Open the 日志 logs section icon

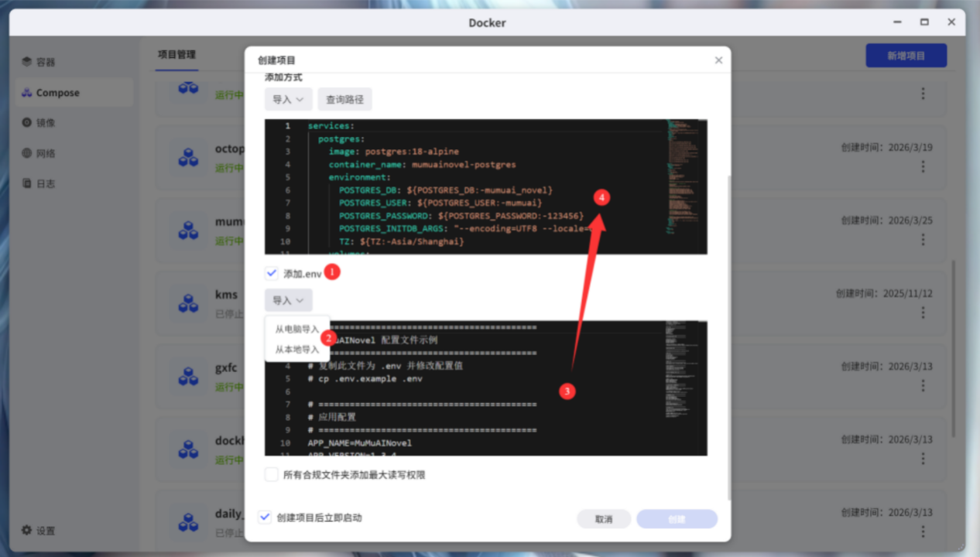(x=26, y=183)
